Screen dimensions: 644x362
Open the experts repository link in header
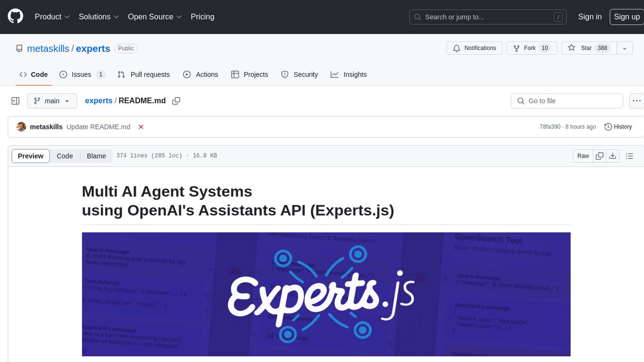(93, 48)
